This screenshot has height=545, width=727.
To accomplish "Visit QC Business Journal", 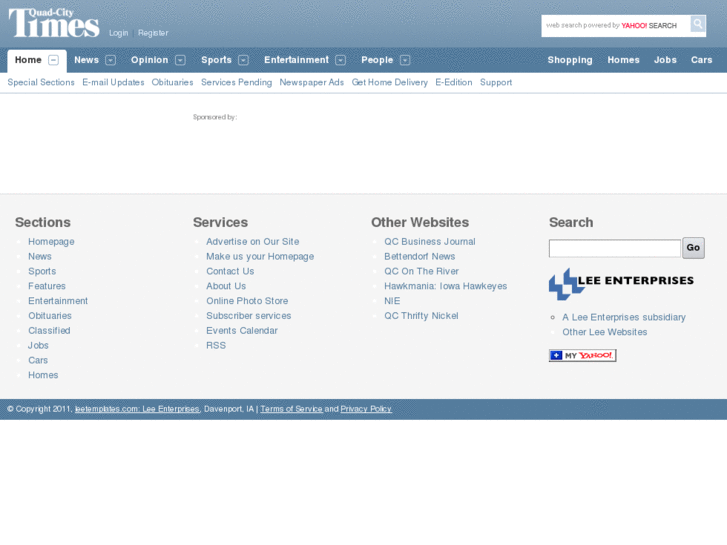I will tap(430, 242).
